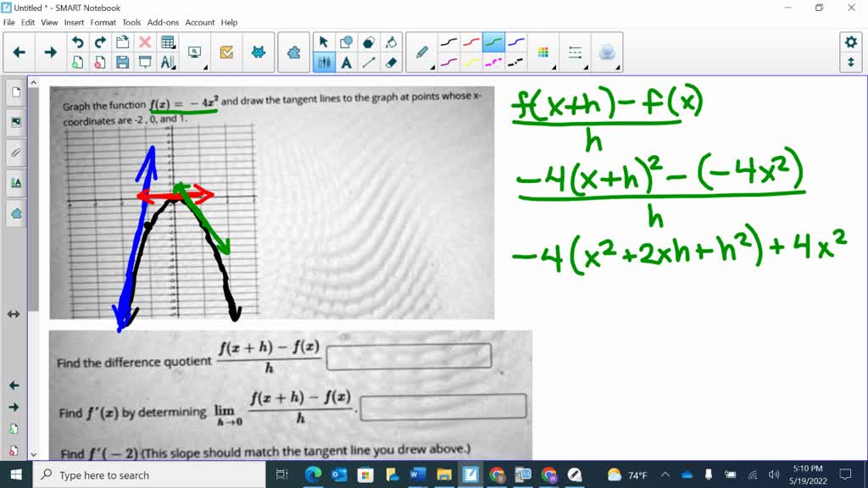Screen dimensions: 868x488
Task: Select the Shapes polygon tool
Action: [367, 42]
